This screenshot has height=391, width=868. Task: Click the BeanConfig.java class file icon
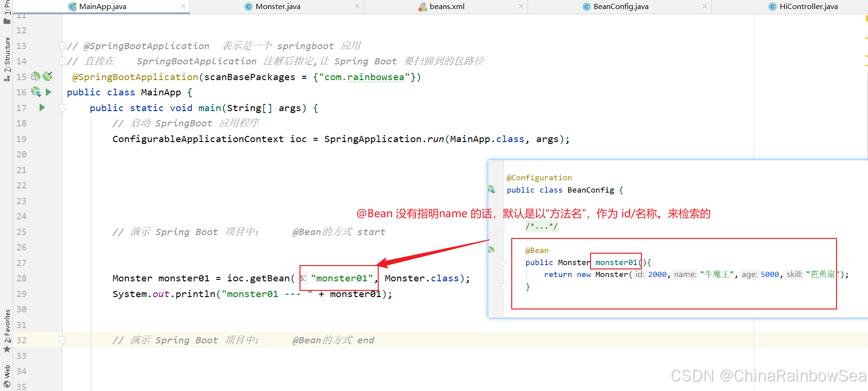pyautogui.click(x=587, y=7)
